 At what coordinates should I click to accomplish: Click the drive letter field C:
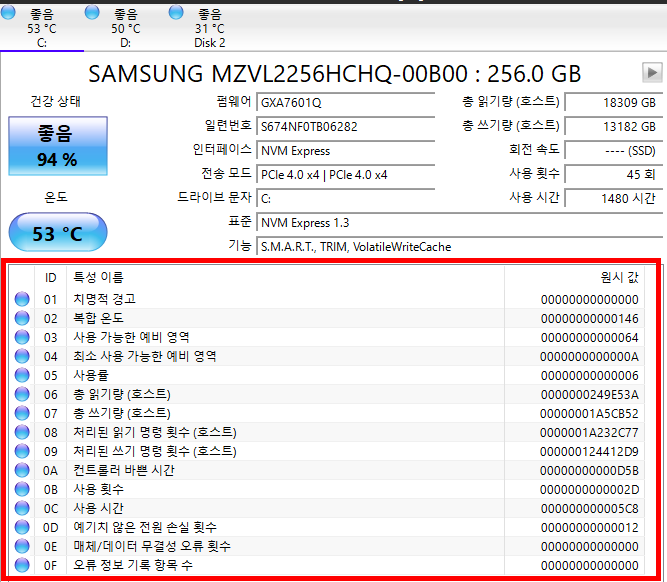coord(345,199)
